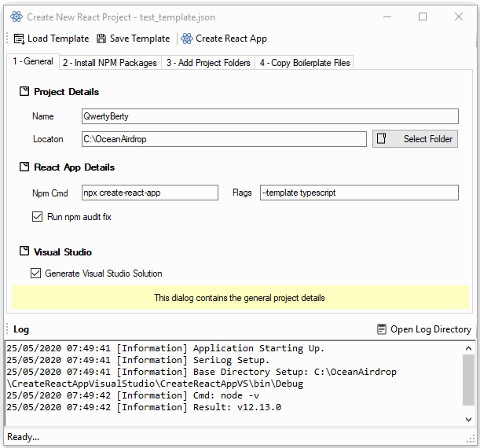Minimize the Create New React Project window
The image size is (480, 448).
pos(387,17)
